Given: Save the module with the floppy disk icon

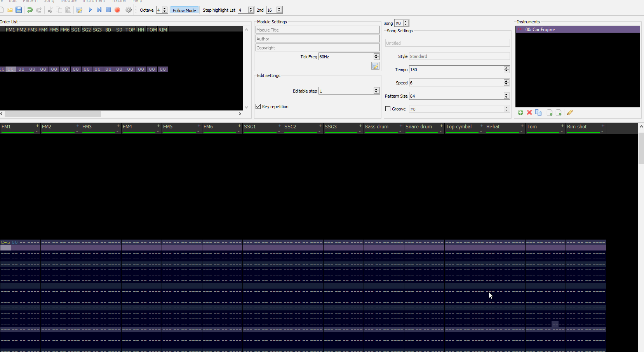Looking at the screenshot, I should point(18,10).
